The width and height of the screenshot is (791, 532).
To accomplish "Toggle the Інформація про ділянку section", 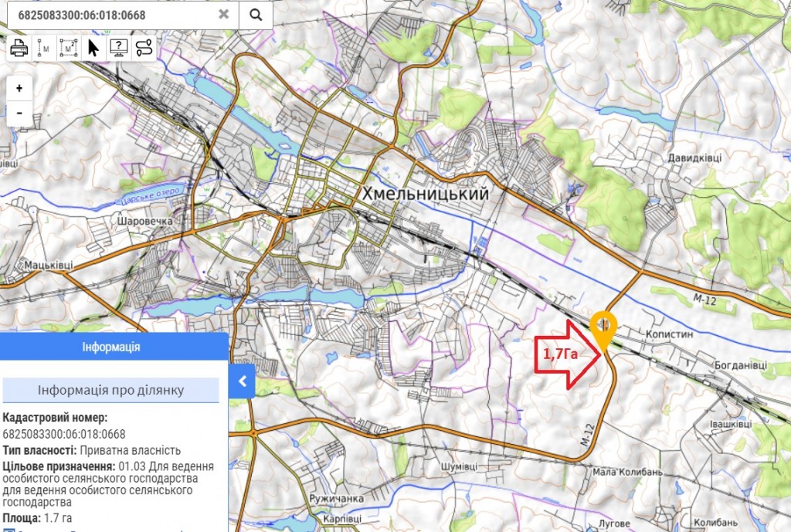I will [111, 390].
